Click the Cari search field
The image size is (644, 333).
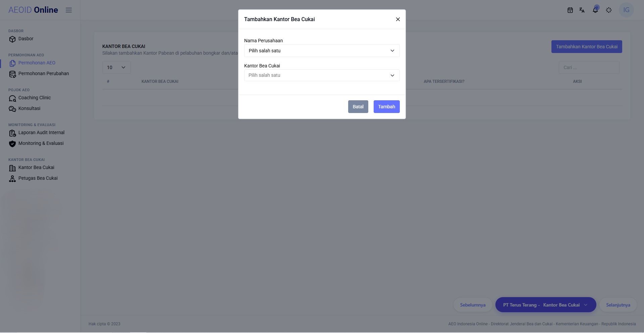(589, 67)
